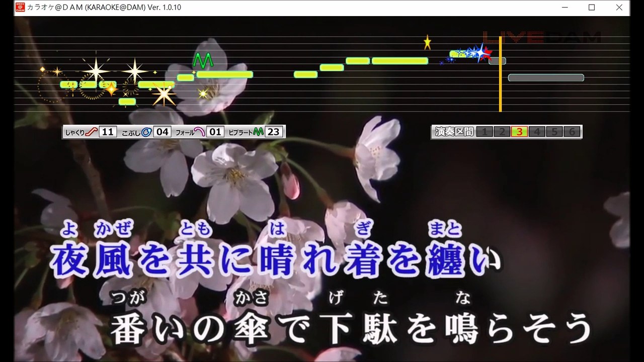Click the gold star above the pitch bars

427,42
